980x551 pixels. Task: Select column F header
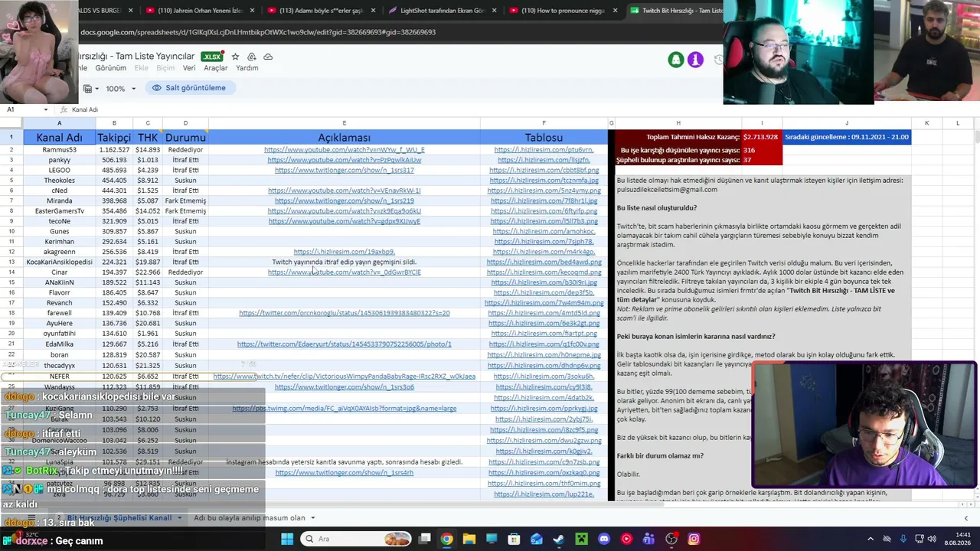tap(544, 123)
